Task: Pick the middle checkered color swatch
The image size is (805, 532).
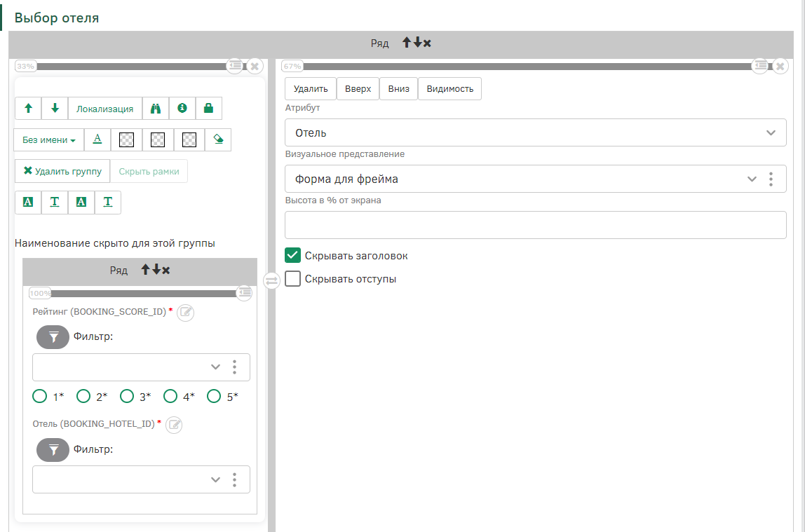Action: pos(158,139)
